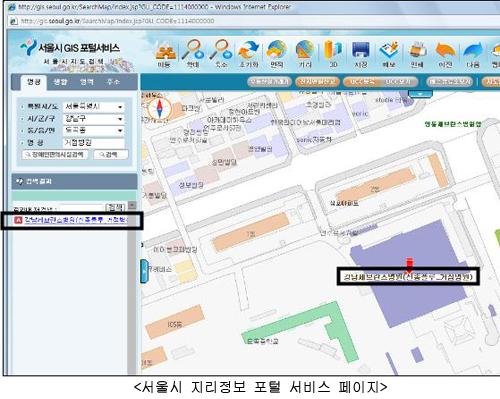Open the 시/군/구 dropdown showing 강남구
This screenshot has width=500, height=399.
click(x=94, y=119)
